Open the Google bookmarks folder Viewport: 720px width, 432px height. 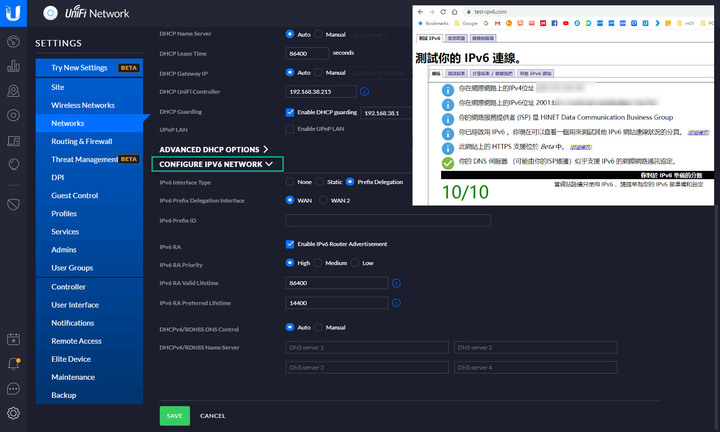[x=466, y=23]
